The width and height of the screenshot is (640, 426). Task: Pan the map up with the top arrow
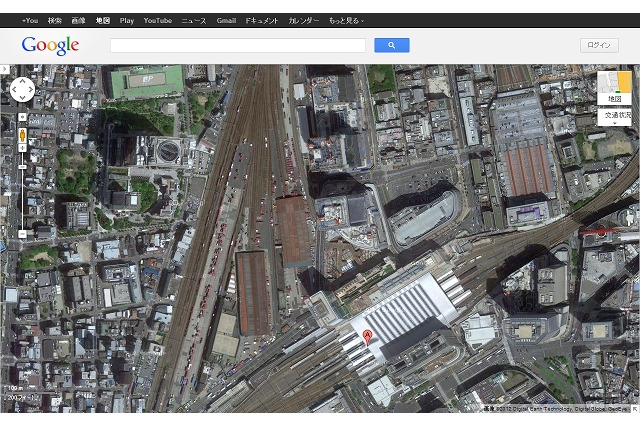click(x=22, y=81)
